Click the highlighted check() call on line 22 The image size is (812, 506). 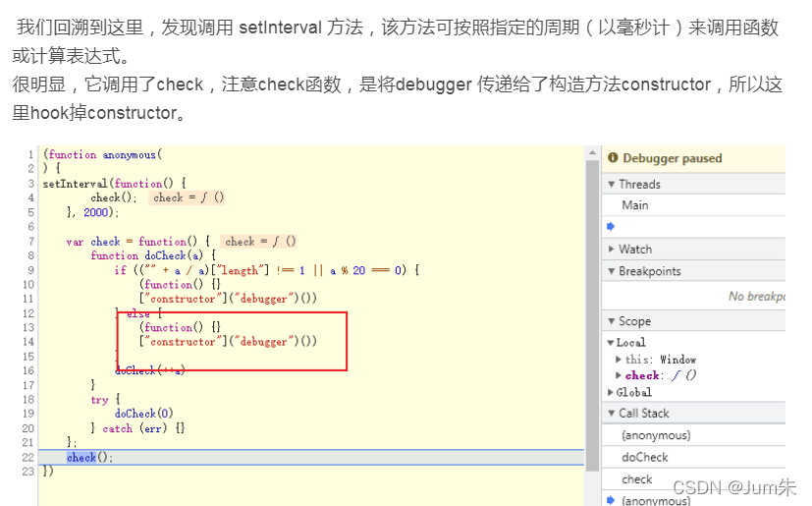(89, 457)
